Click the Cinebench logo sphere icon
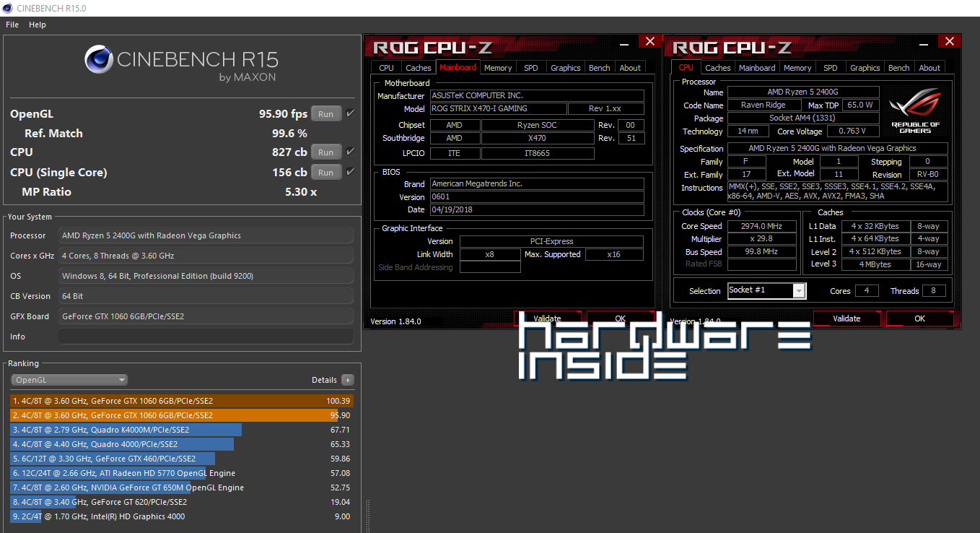Screen dimensions: 980x533 tap(98, 59)
